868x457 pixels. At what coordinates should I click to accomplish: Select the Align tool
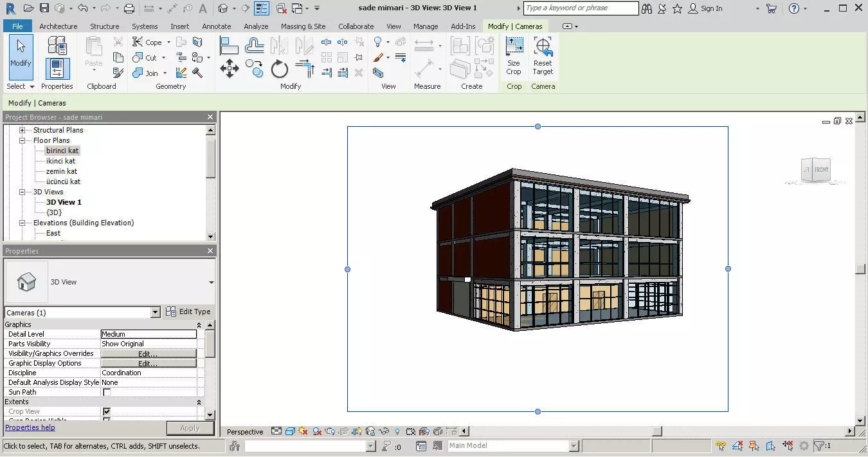tap(230, 46)
